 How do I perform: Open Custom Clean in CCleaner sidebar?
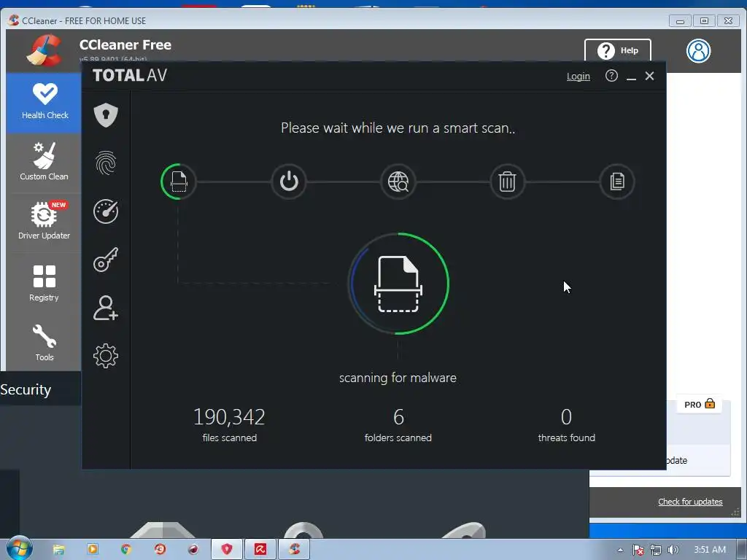(x=44, y=162)
